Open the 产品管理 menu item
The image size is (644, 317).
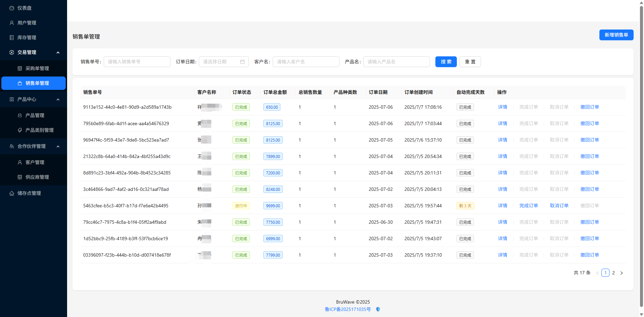click(x=35, y=115)
